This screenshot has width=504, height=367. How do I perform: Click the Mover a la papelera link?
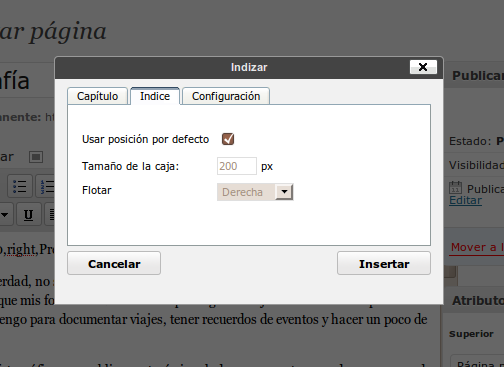click(x=477, y=247)
